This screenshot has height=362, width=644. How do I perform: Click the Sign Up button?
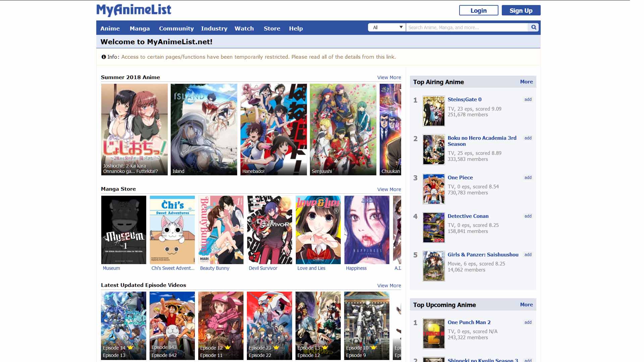[521, 10]
